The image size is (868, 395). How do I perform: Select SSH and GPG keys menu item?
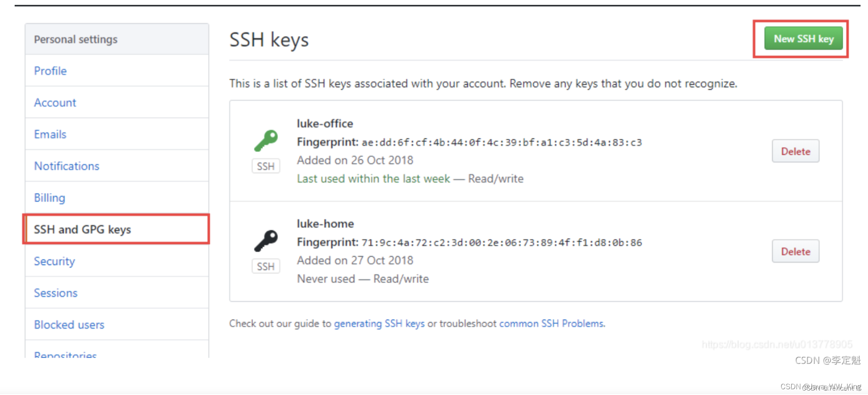coord(117,229)
